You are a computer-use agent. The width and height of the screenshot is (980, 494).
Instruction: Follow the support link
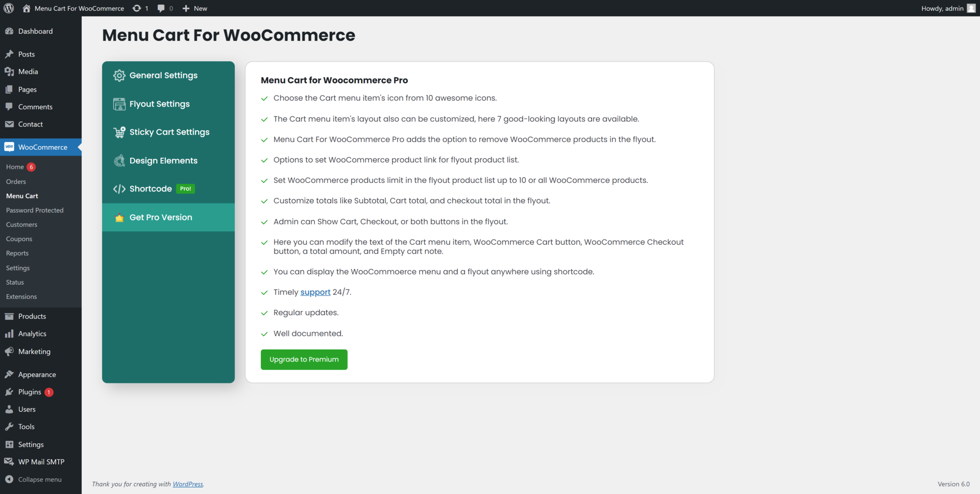pyautogui.click(x=315, y=292)
